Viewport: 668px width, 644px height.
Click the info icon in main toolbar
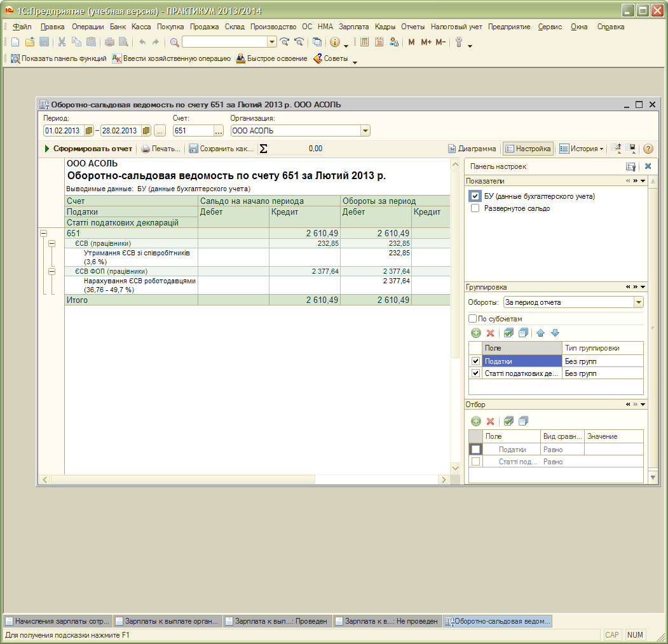coord(335,42)
